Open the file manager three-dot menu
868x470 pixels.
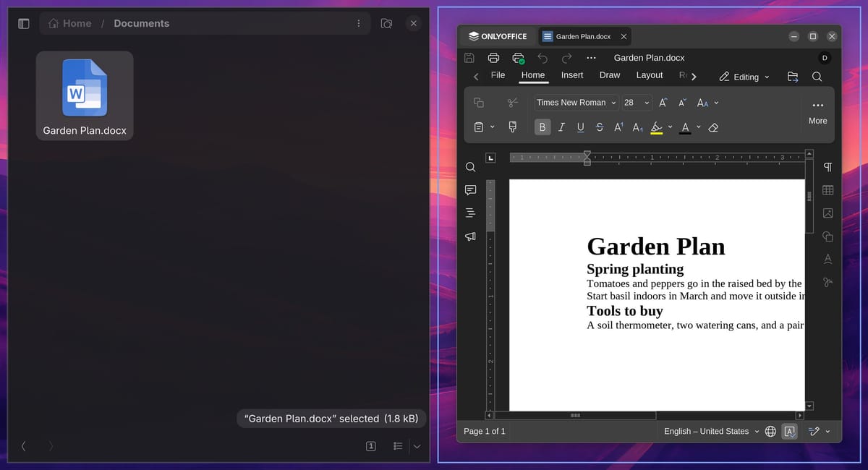pyautogui.click(x=359, y=23)
